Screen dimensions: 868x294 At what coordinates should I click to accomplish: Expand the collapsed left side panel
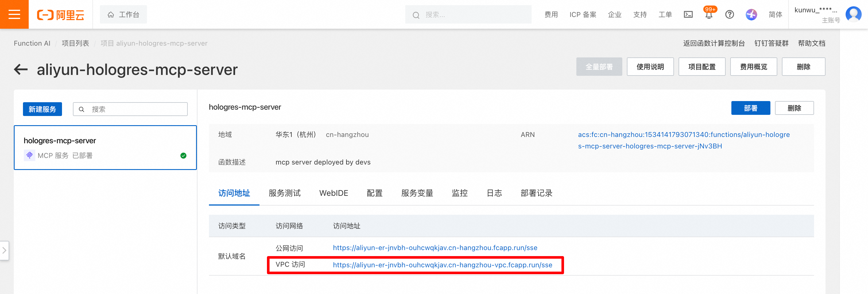pos(4,250)
